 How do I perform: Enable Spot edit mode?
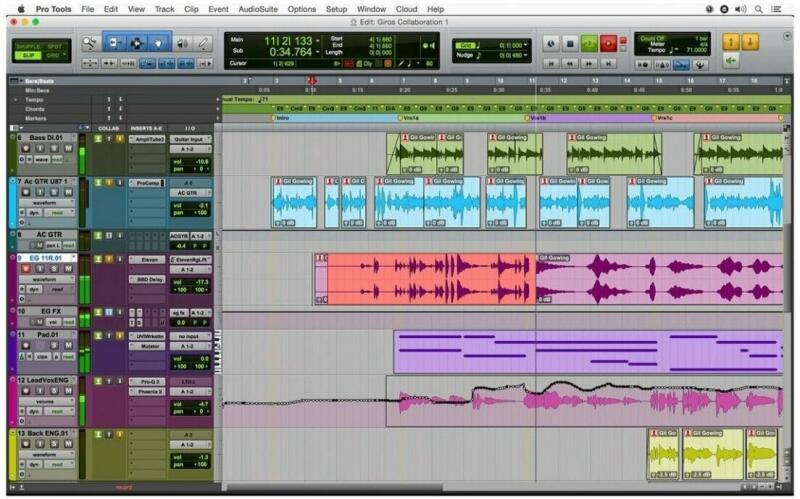point(54,46)
